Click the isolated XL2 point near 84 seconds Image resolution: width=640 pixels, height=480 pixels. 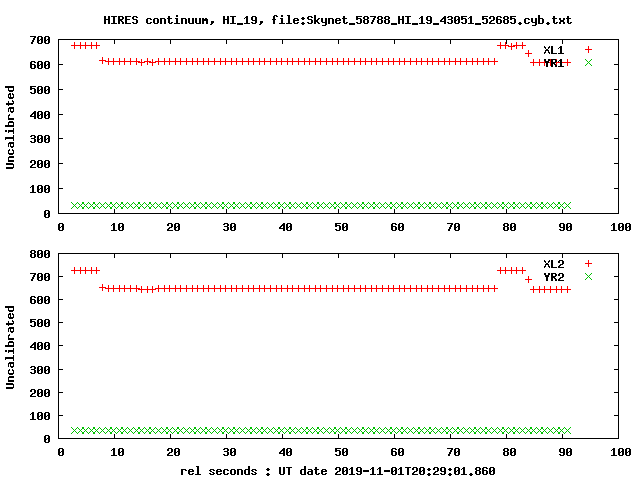(x=528, y=280)
